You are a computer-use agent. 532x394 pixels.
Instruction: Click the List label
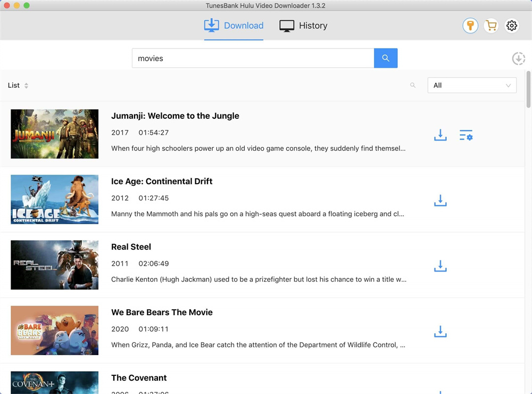[x=14, y=85]
